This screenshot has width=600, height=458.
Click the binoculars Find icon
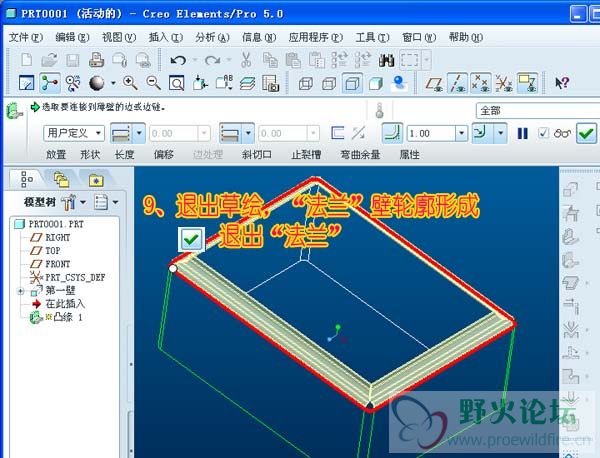[x=386, y=60]
